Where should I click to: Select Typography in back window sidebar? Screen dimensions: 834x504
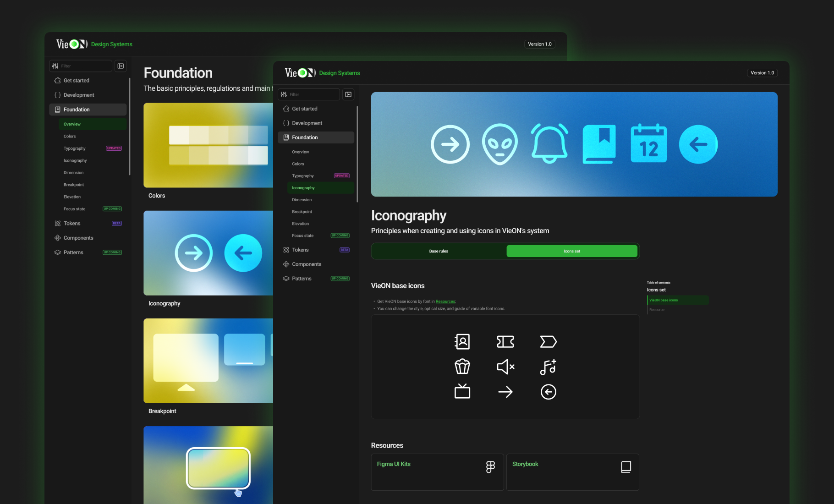[92, 148]
